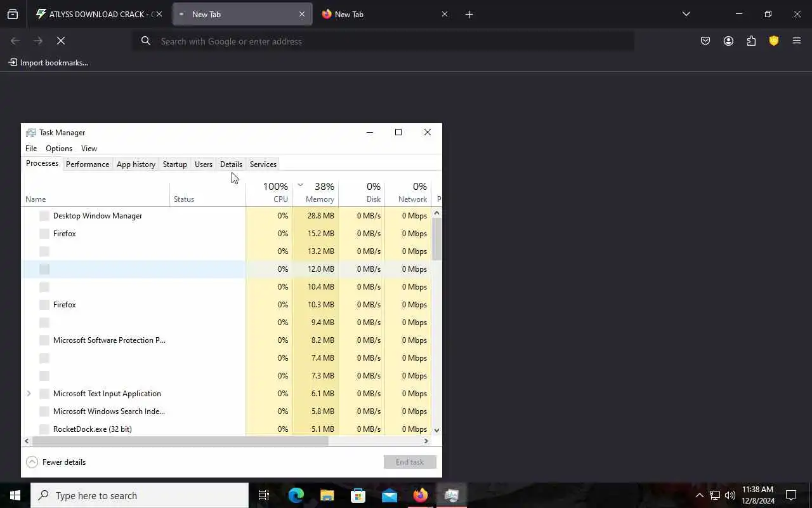The width and height of the screenshot is (812, 508).
Task: Open Task Manager Options menu
Action: pos(59,149)
